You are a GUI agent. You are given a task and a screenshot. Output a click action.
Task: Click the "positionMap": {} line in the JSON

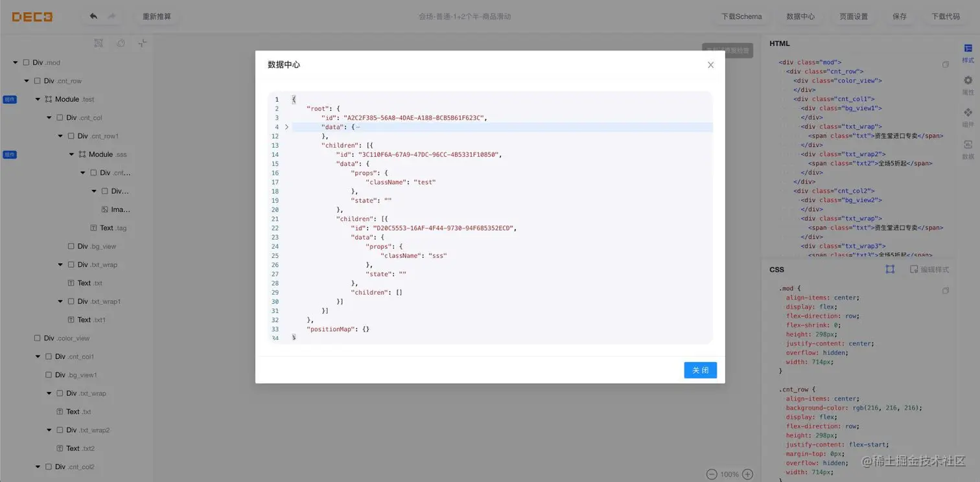pos(338,329)
